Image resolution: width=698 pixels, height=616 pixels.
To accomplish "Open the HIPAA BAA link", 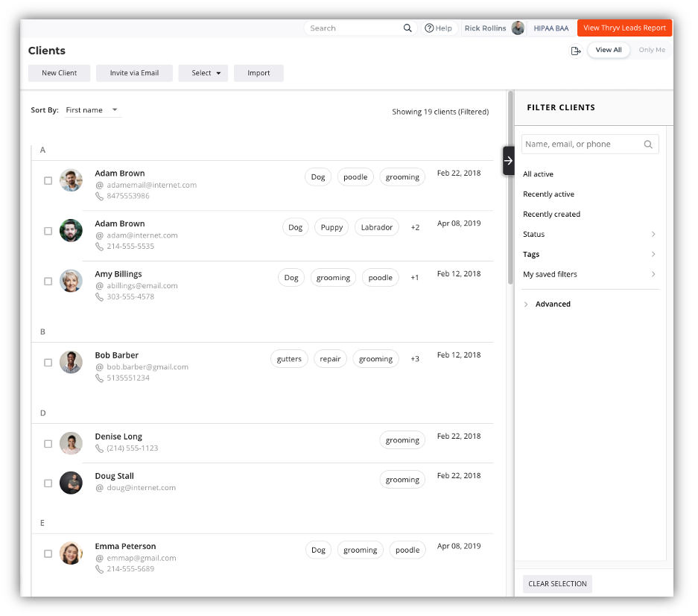I will (x=551, y=28).
